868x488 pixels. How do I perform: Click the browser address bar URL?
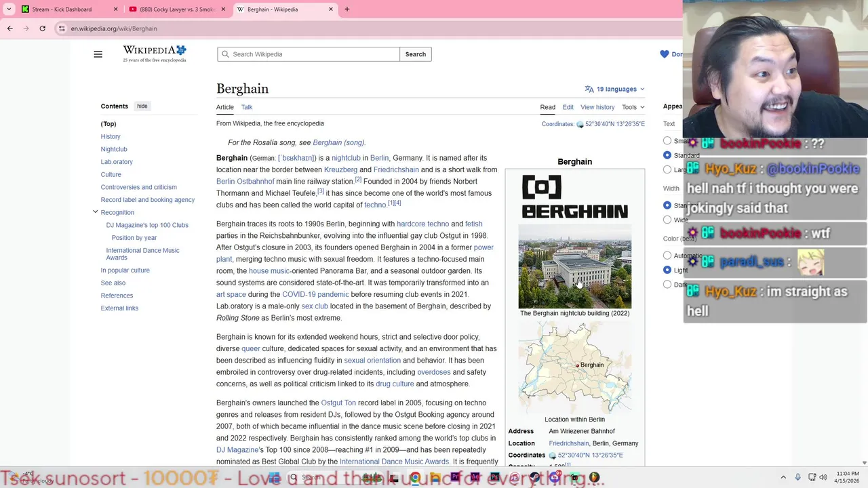pos(114,28)
